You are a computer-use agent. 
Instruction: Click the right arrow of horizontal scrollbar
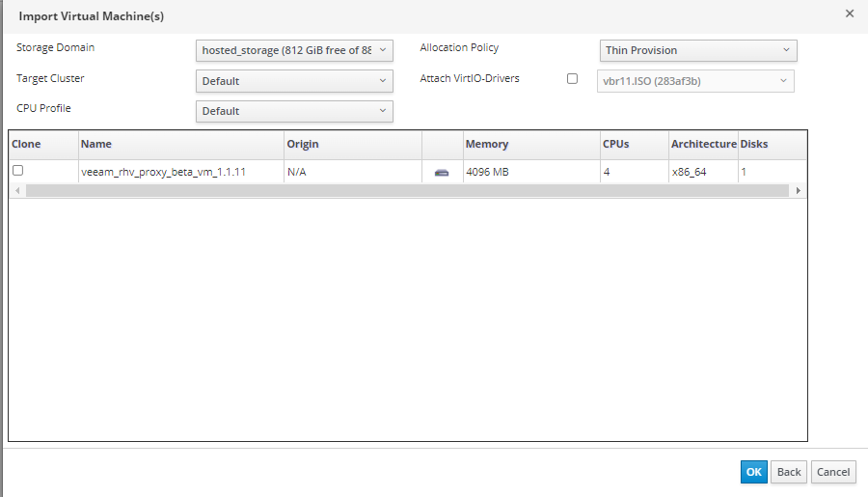(798, 191)
